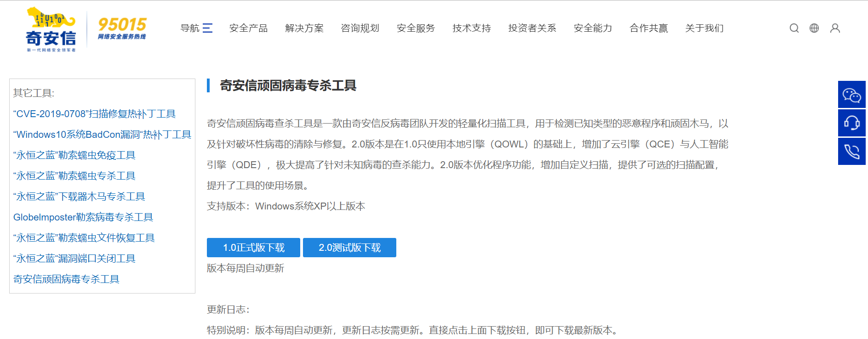The width and height of the screenshot is (868, 339).
Task: Open the 关于我们 menu
Action: [704, 28]
